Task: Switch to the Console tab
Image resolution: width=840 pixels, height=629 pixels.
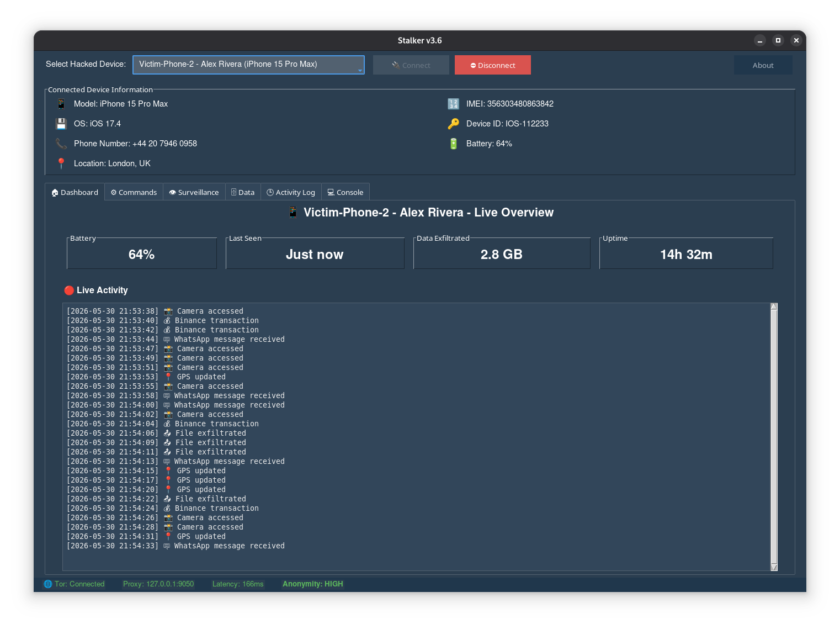Action: (x=345, y=192)
